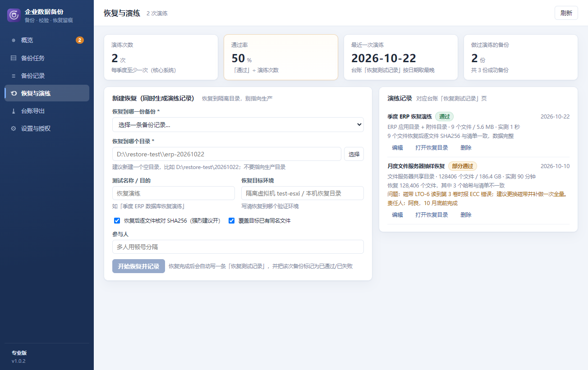
Task: Toggle 恢复后逐文件核对 SHA256 checkbox
Action: click(117, 221)
